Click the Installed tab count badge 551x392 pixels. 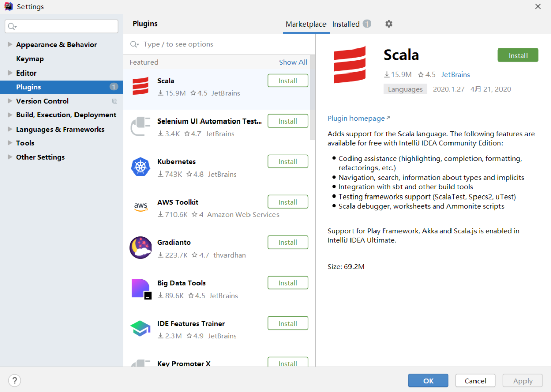[x=367, y=24]
